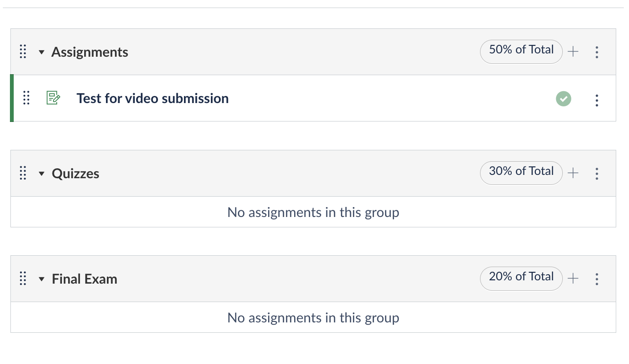Open the Test for video submission assignment
The width and height of the screenshot is (629, 364).
[152, 98]
